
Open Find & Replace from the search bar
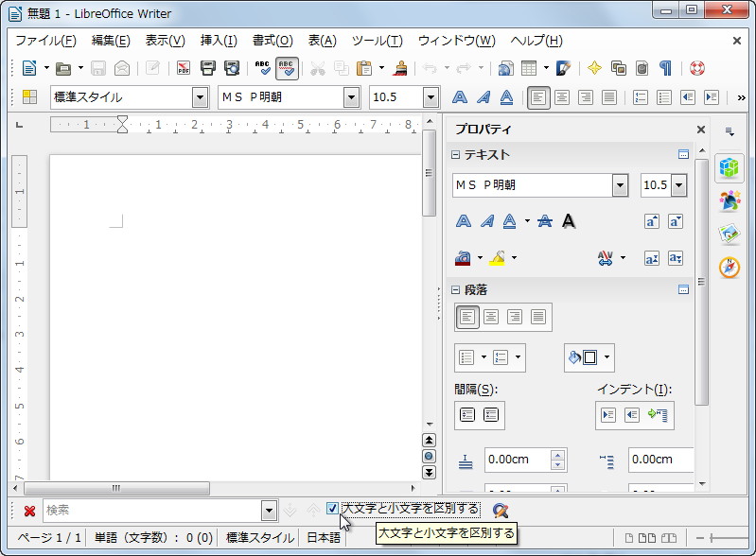[x=501, y=511]
